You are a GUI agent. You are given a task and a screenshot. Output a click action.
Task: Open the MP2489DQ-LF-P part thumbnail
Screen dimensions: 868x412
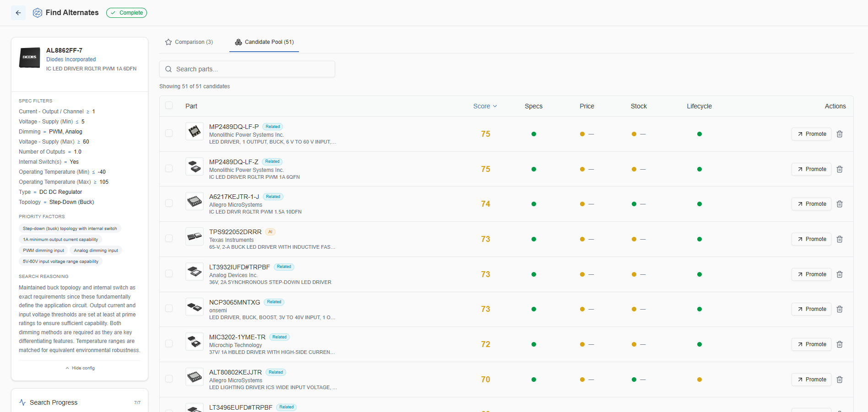coord(195,131)
